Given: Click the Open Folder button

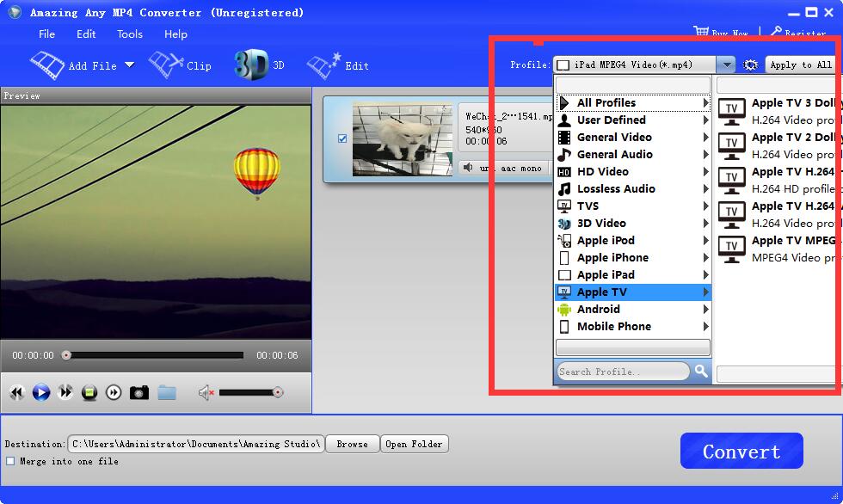Looking at the screenshot, I should click(414, 444).
